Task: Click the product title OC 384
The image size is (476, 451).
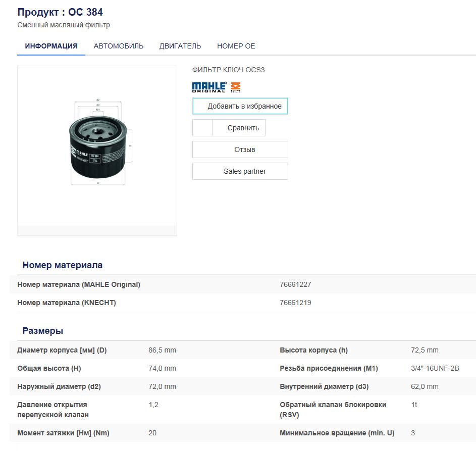Action: [x=60, y=12]
